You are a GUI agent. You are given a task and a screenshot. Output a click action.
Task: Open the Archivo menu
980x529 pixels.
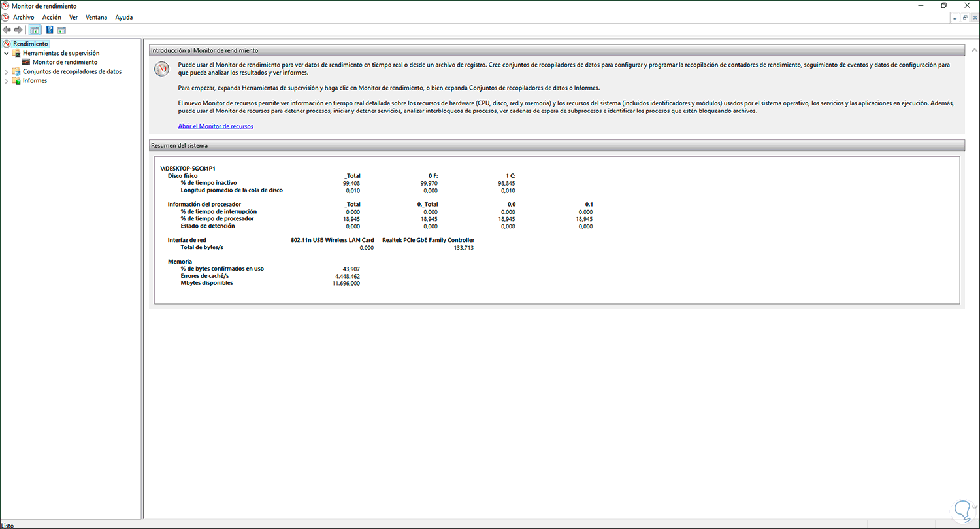pyautogui.click(x=23, y=17)
